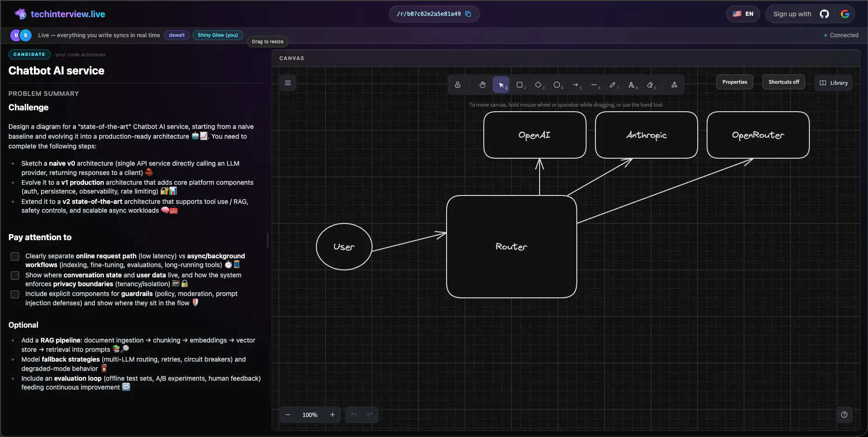Toggle the Shortcuts off button
The height and width of the screenshot is (437, 868).
(784, 82)
